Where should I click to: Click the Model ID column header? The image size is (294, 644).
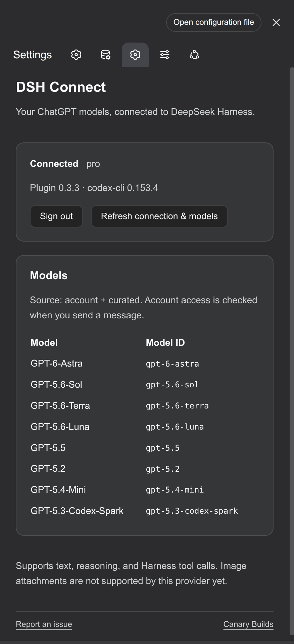[x=165, y=342]
